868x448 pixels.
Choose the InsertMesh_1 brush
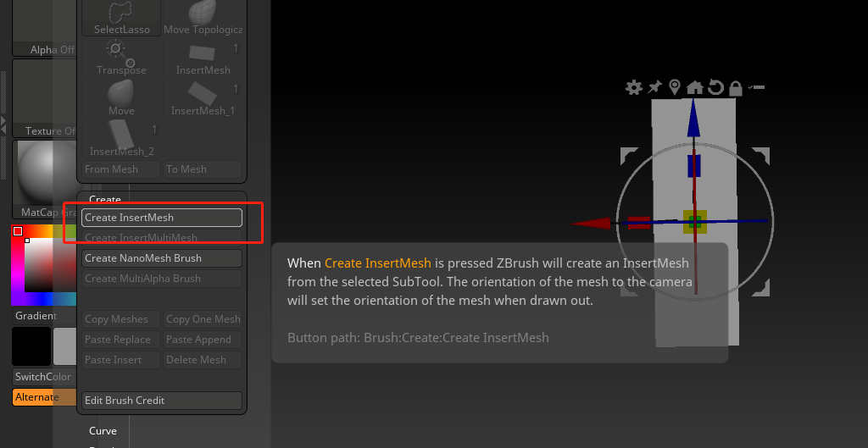203,98
